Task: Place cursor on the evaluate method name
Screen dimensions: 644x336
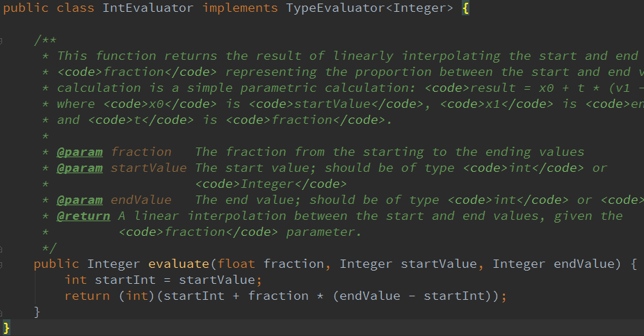Action: (179, 264)
